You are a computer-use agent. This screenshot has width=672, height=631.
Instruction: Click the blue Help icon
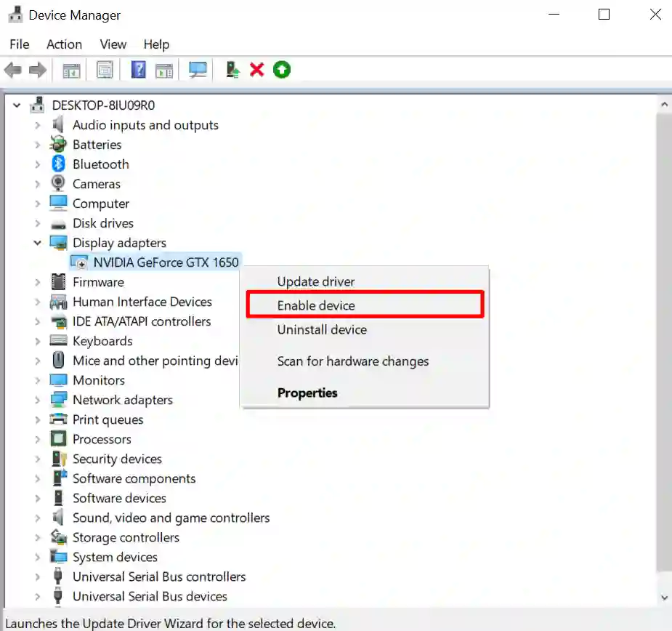[137, 69]
